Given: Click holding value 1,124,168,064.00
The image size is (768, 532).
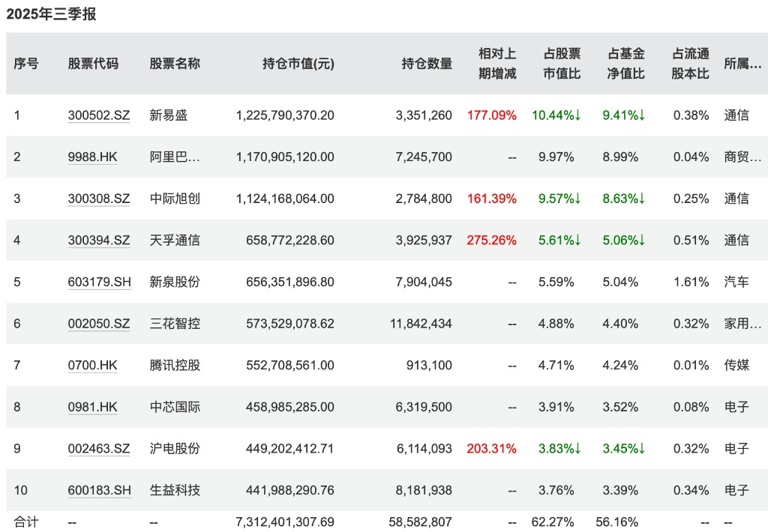Looking at the screenshot, I should (x=285, y=199).
